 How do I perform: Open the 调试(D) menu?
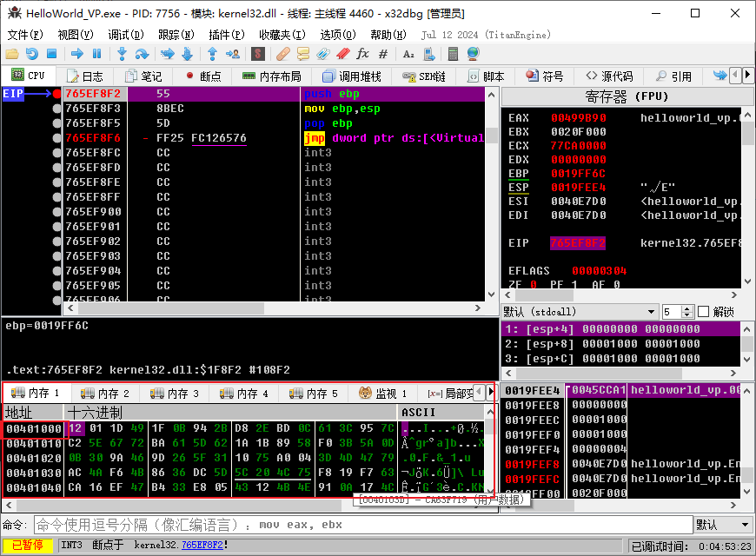point(126,35)
